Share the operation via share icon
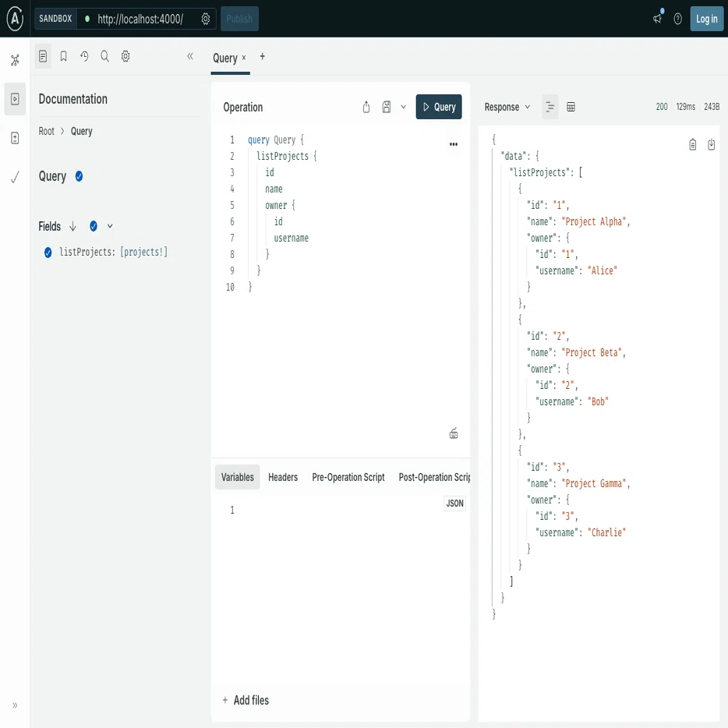Viewport: 728px width, 728px height. click(366, 108)
